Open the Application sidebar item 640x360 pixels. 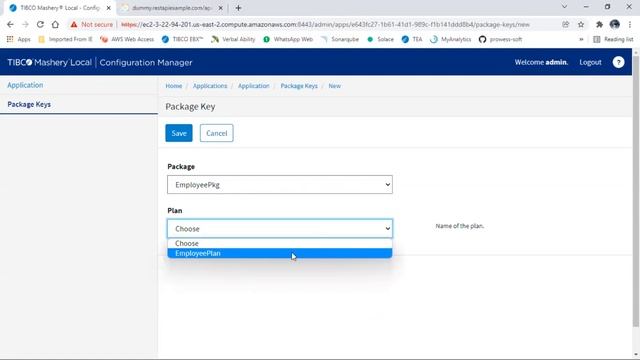pos(25,85)
